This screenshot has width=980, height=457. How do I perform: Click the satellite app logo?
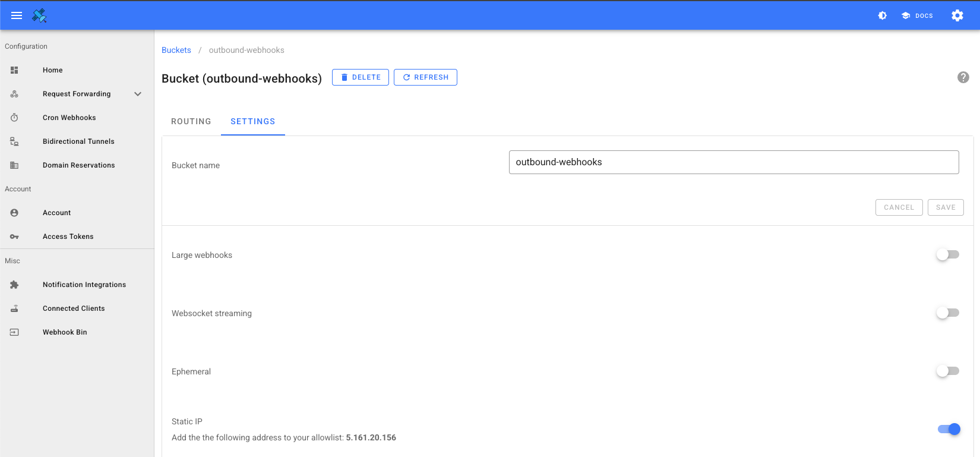[x=40, y=15]
